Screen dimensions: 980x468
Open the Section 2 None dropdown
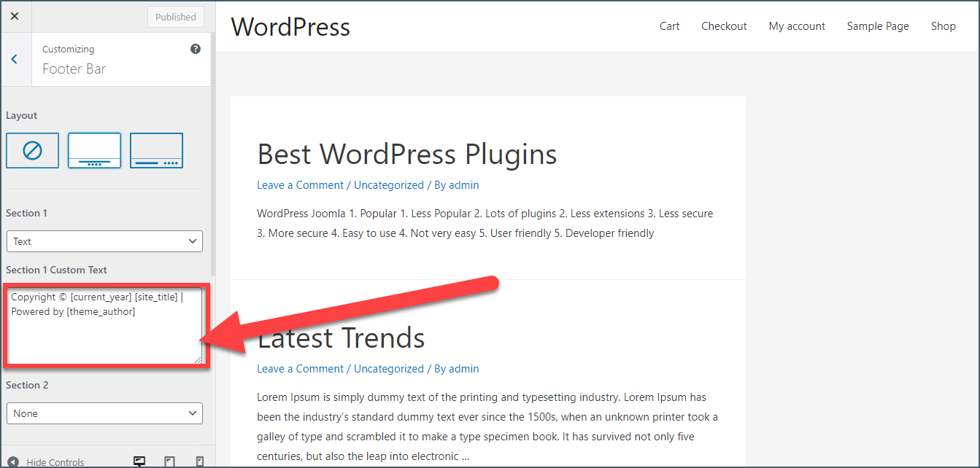click(x=104, y=413)
